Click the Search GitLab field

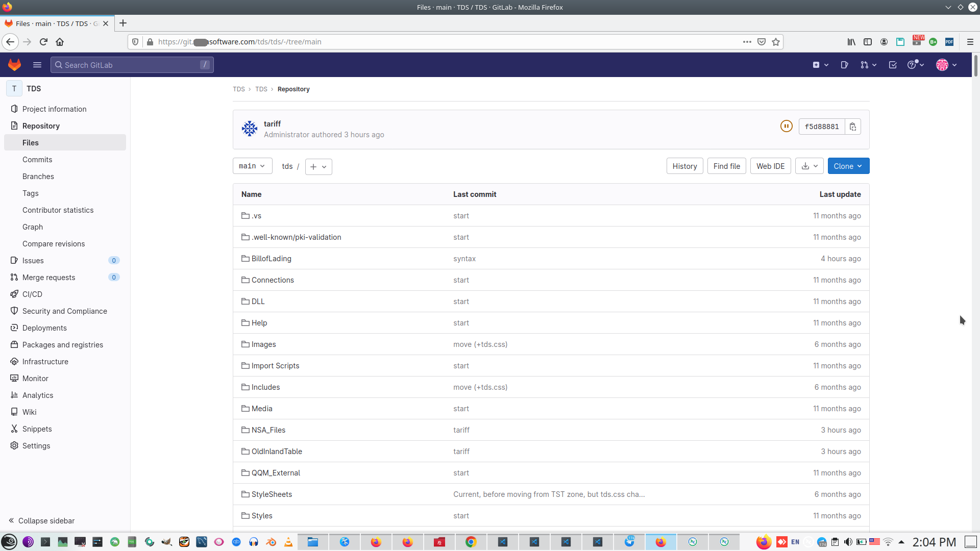point(132,65)
